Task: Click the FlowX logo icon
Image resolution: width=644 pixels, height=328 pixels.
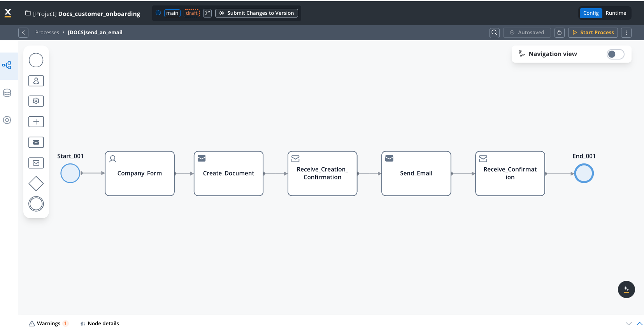Action: pyautogui.click(x=8, y=13)
